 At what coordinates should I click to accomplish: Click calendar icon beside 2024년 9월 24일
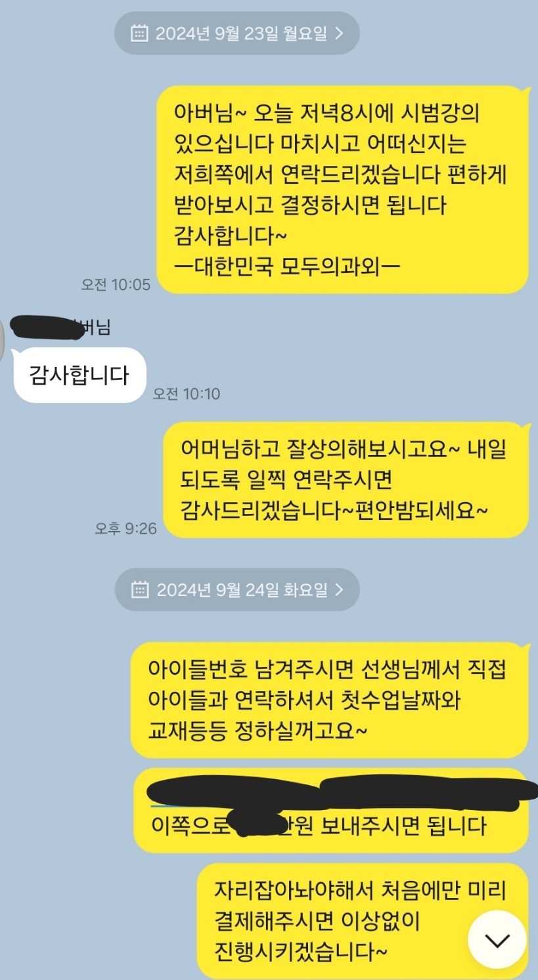pyautogui.click(x=139, y=590)
